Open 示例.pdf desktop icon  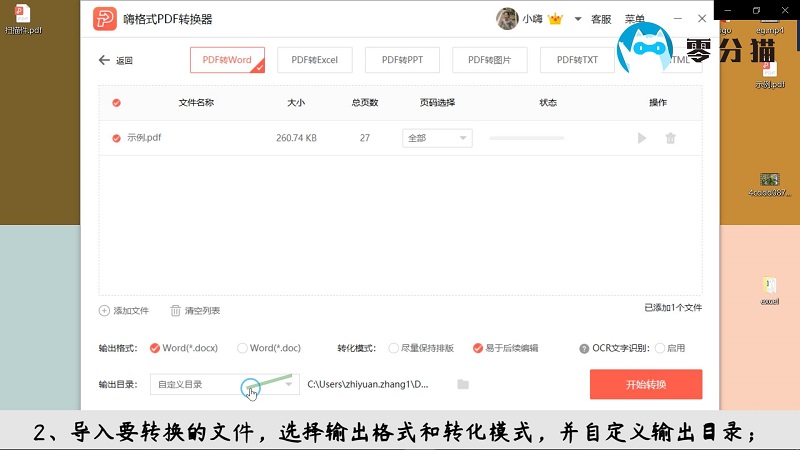(769, 76)
